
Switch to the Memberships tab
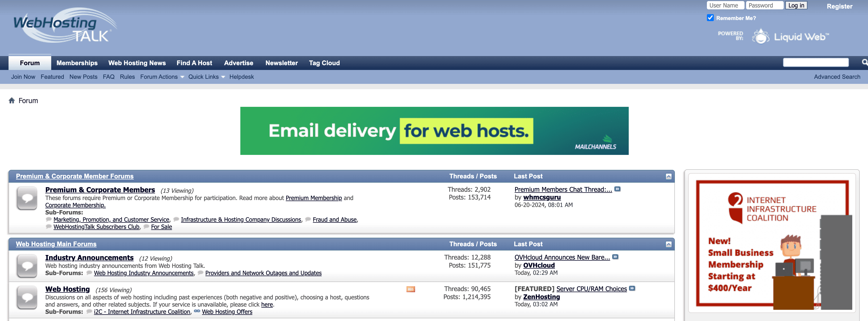pyautogui.click(x=77, y=63)
